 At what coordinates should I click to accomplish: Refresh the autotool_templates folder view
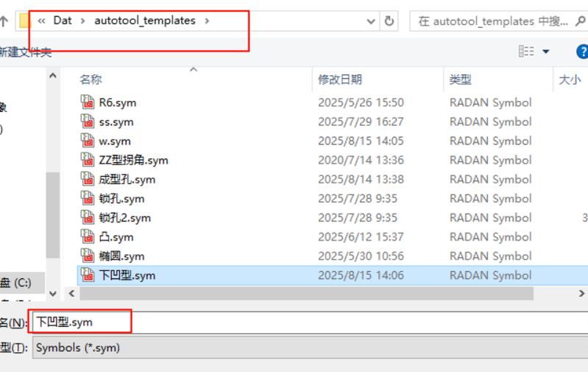point(389,21)
